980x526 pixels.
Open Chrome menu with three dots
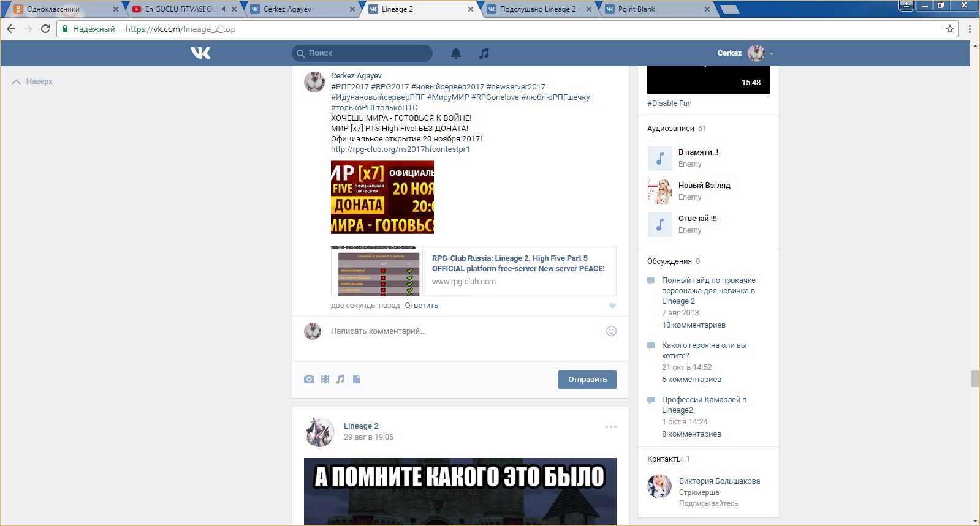pyautogui.click(x=970, y=29)
